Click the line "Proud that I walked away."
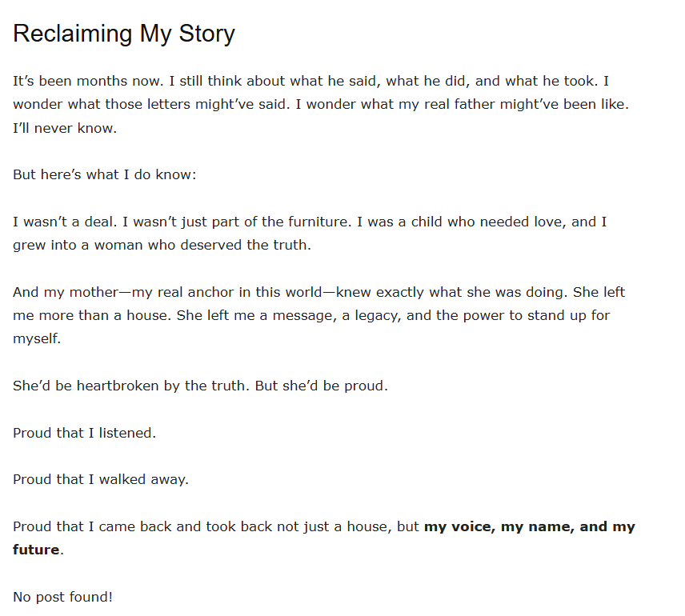 click(x=101, y=480)
